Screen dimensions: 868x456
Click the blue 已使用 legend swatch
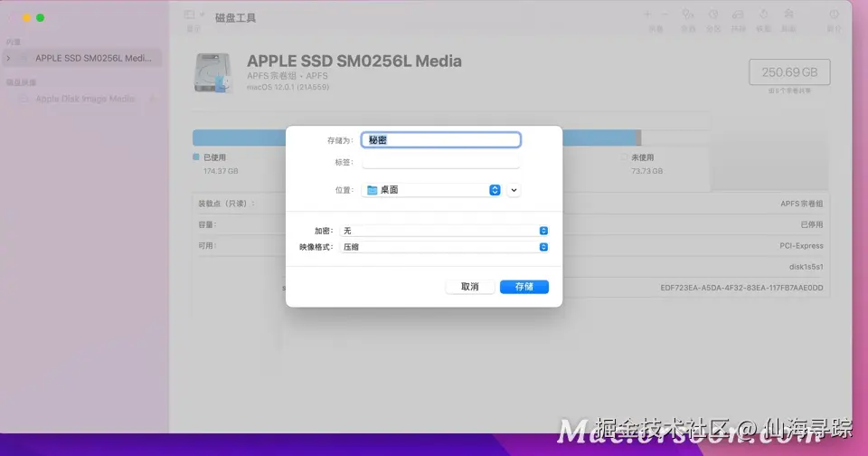tap(196, 157)
